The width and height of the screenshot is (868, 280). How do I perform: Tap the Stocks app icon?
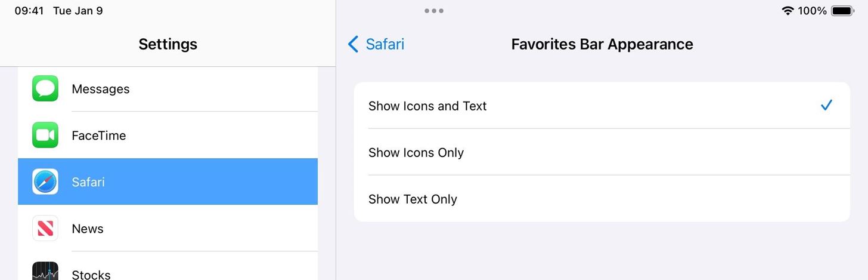pos(45,272)
